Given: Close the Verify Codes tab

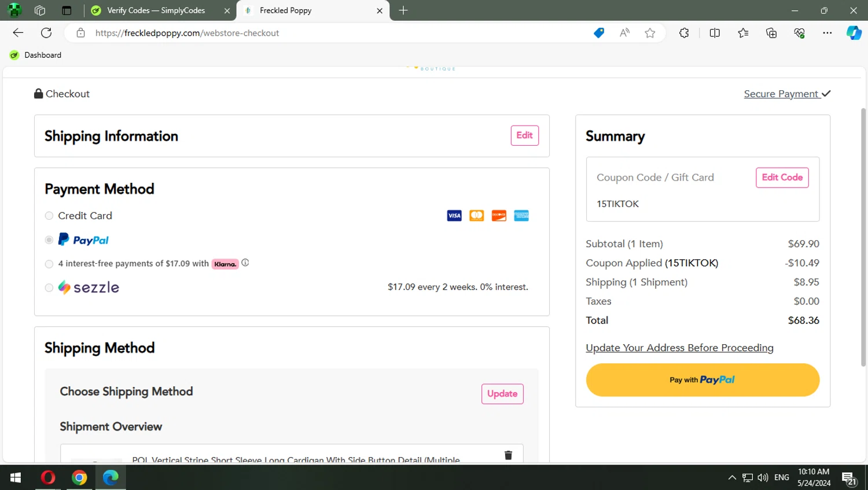Looking at the screenshot, I should [x=227, y=10].
